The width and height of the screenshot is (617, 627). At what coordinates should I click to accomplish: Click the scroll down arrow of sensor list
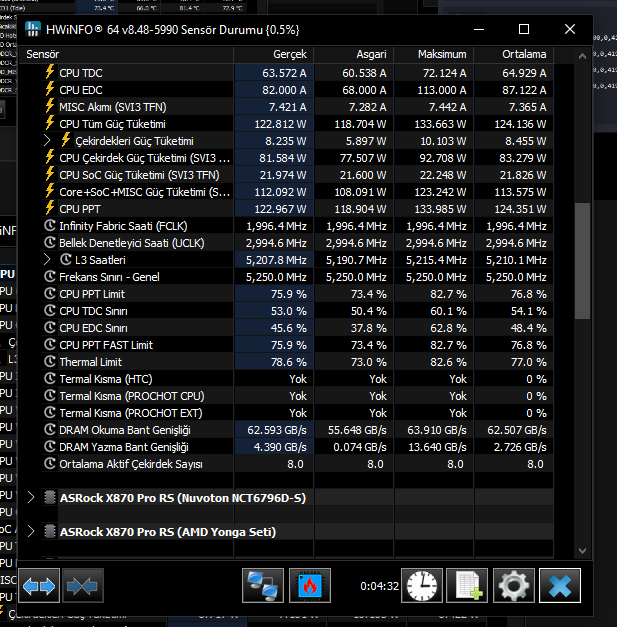582,551
